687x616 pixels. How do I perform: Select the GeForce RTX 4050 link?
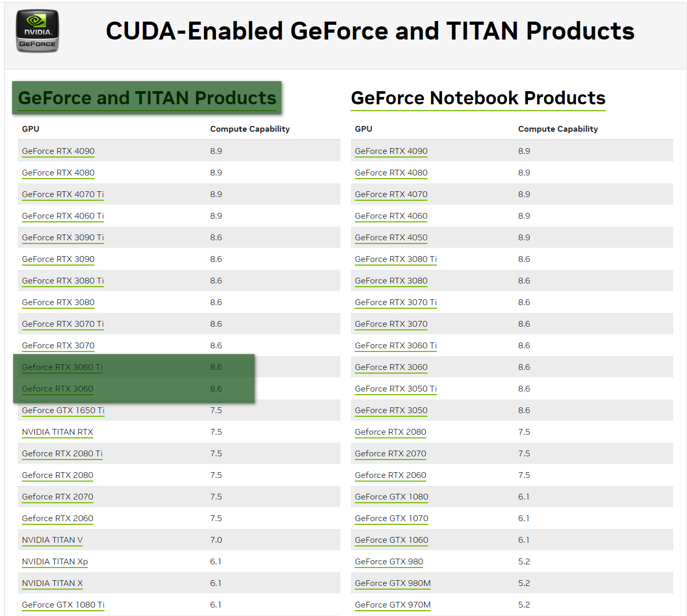(391, 238)
